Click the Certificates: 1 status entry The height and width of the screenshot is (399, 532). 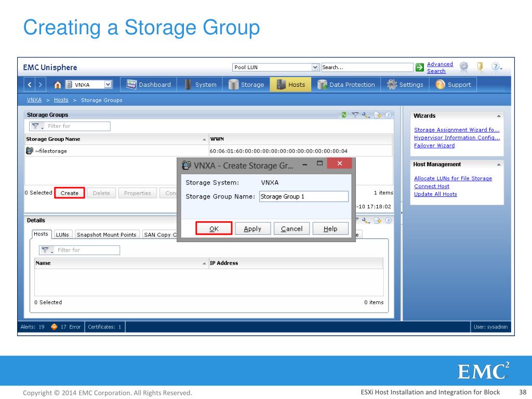click(104, 327)
